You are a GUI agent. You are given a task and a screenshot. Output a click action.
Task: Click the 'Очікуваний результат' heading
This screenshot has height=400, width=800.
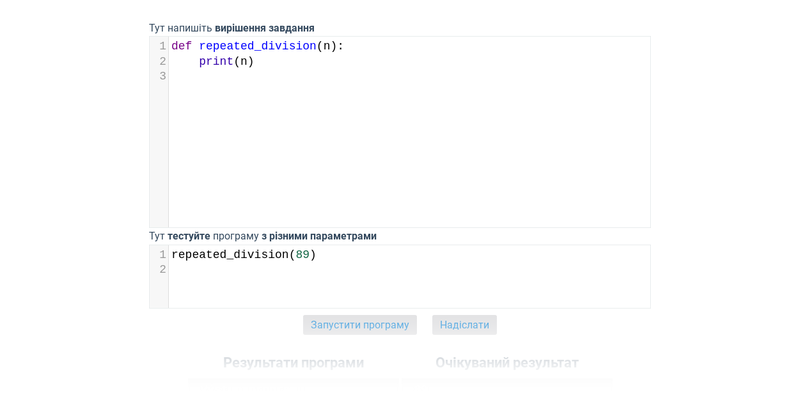(x=507, y=363)
